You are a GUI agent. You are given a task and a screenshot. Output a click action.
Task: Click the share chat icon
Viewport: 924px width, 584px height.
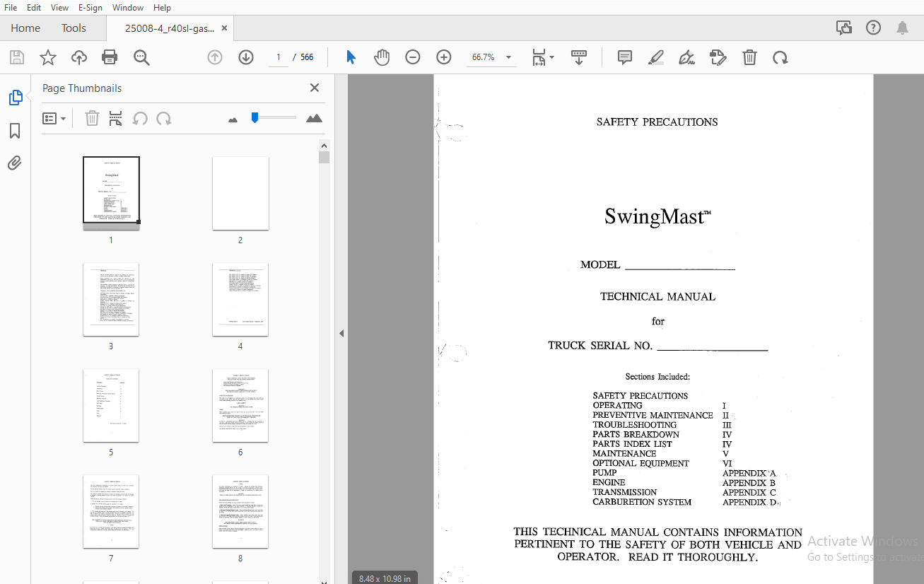click(843, 28)
